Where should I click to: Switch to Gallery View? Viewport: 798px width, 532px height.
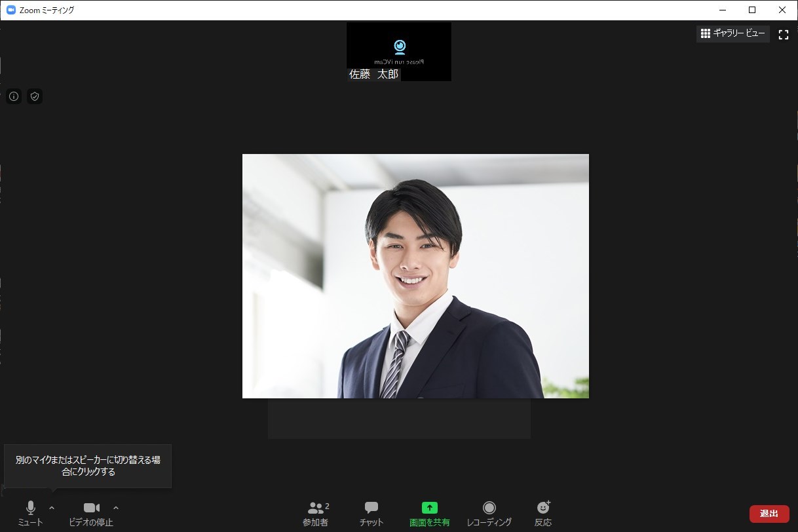pyautogui.click(x=732, y=33)
